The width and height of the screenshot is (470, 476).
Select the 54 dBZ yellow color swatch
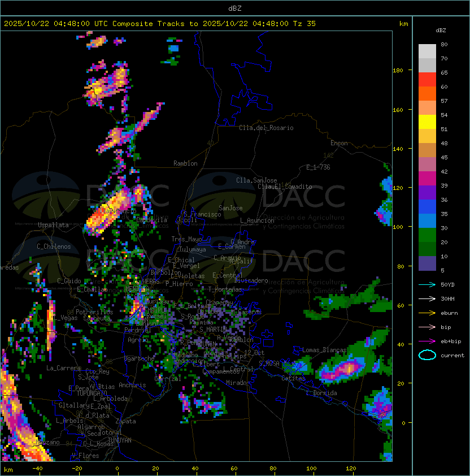click(427, 122)
